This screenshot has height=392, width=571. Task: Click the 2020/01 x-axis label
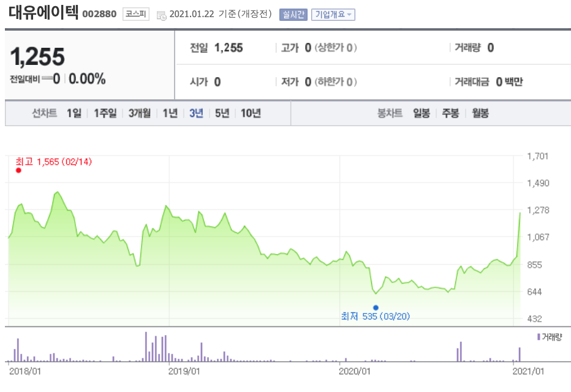pos(355,371)
